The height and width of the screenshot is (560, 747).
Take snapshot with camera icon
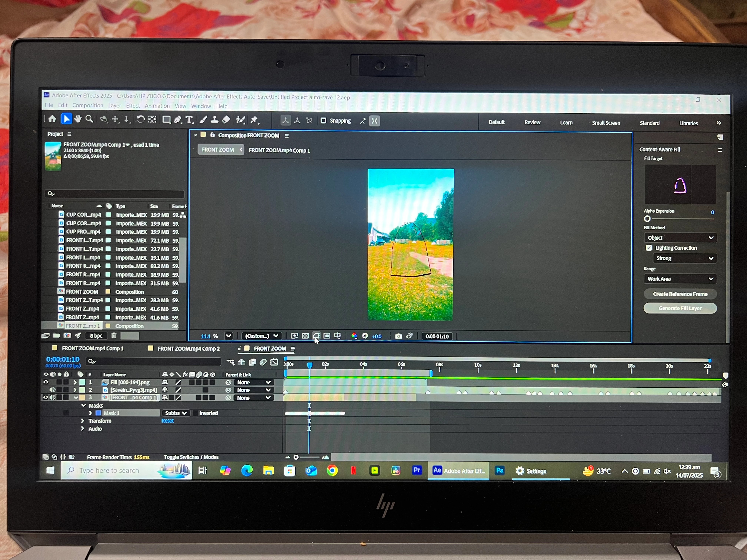(399, 336)
